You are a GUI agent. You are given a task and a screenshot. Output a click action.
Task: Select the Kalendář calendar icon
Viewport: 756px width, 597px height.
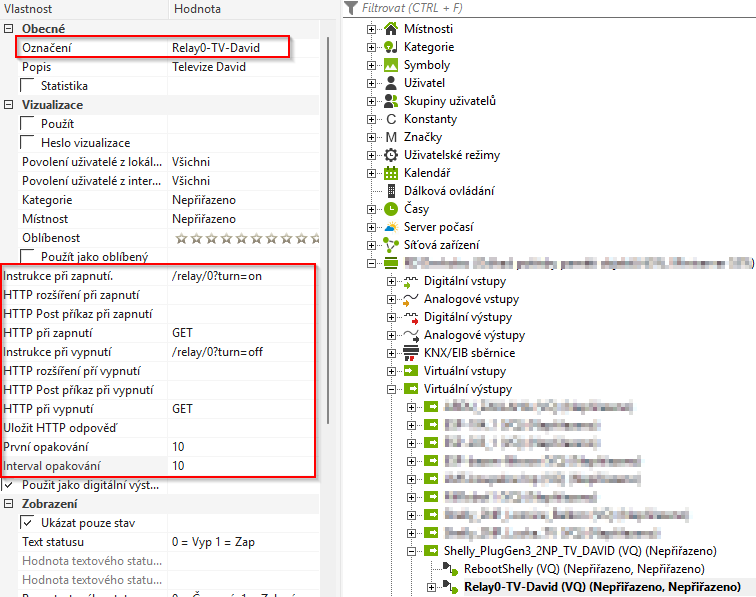391,173
